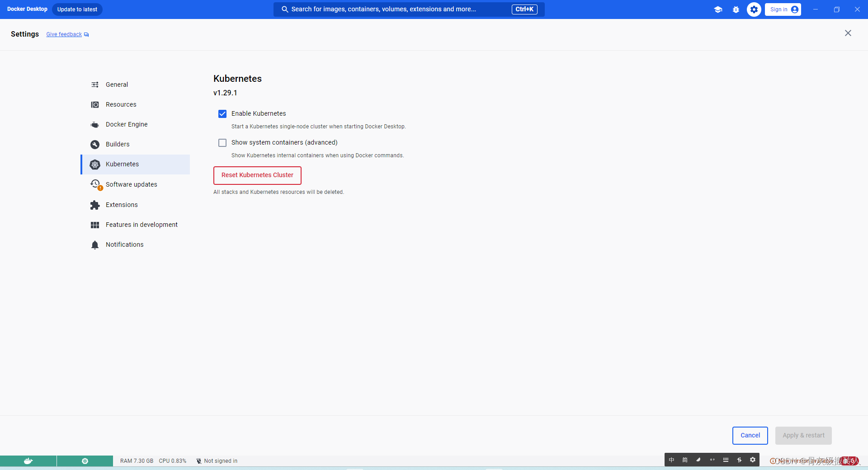Click the Docker whale status icon

[28, 461]
